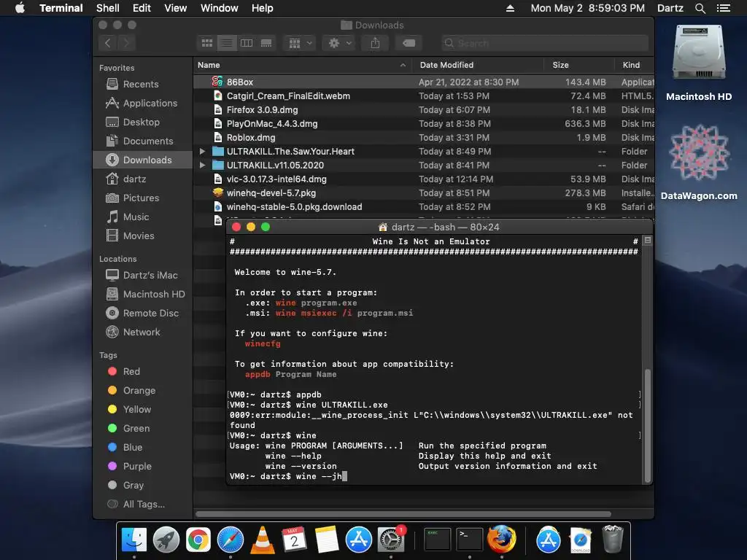Go forward in Finder window
This screenshot has height=560, width=747.
(126, 43)
